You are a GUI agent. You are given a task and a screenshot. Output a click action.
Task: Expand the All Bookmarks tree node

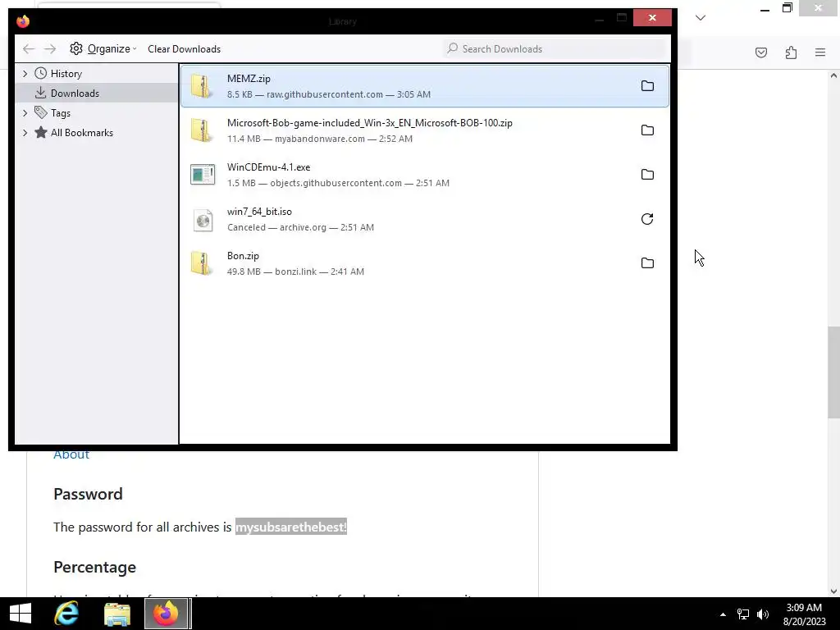[25, 133]
